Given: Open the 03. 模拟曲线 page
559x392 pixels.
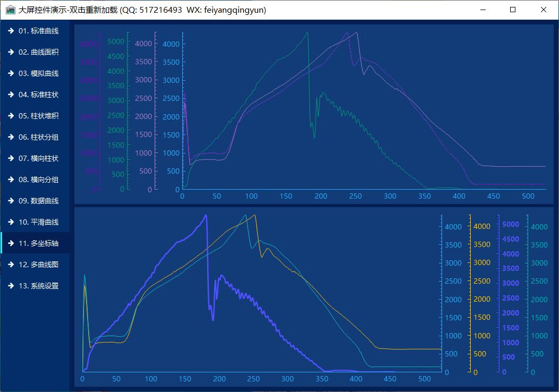Looking at the screenshot, I should (38, 73).
